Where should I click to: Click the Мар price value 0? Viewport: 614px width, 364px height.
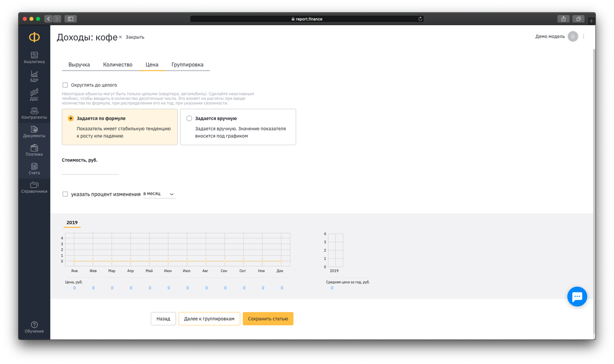(112, 288)
